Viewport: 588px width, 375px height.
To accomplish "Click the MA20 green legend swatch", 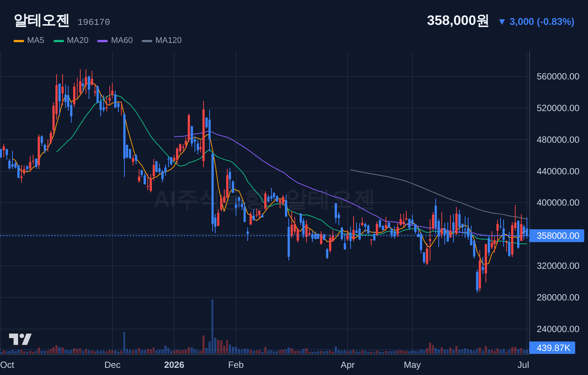I will click(59, 41).
